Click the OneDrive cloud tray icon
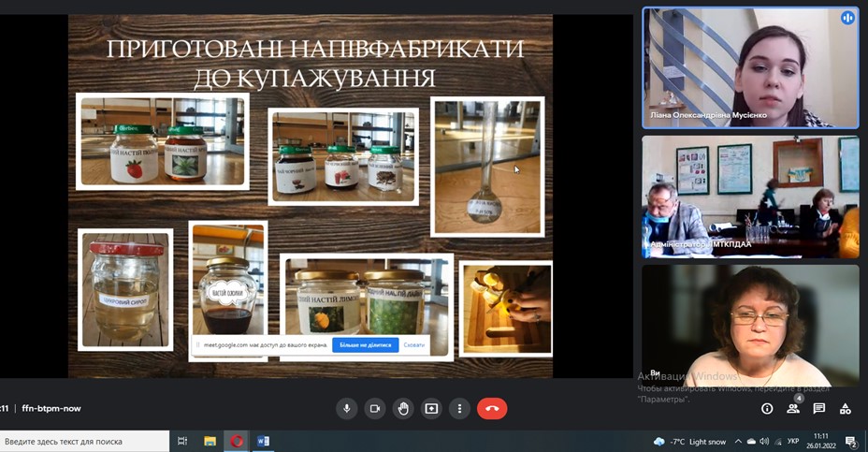868x452 pixels. pyautogui.click(x=751, y=442)
